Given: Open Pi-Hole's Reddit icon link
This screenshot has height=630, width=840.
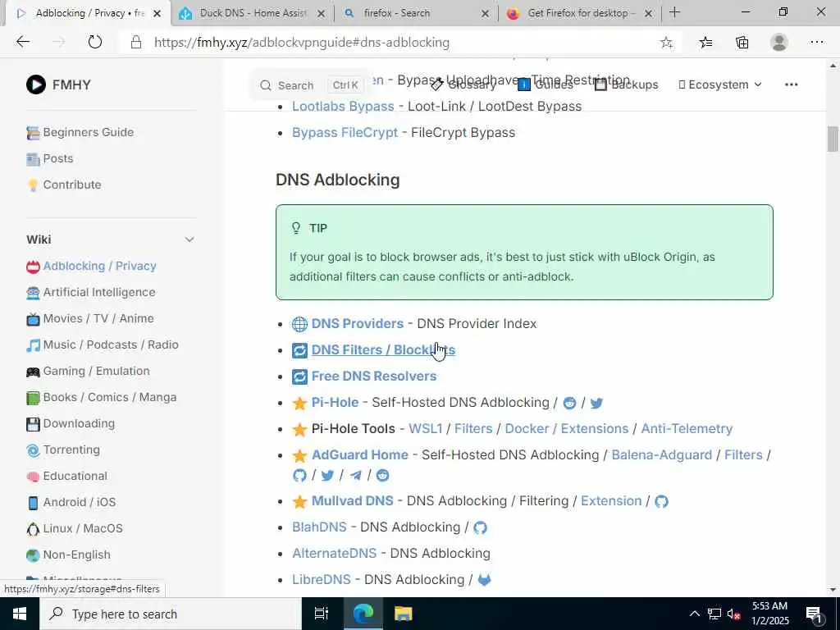Looking at the screenshot, I should (569, 403).
